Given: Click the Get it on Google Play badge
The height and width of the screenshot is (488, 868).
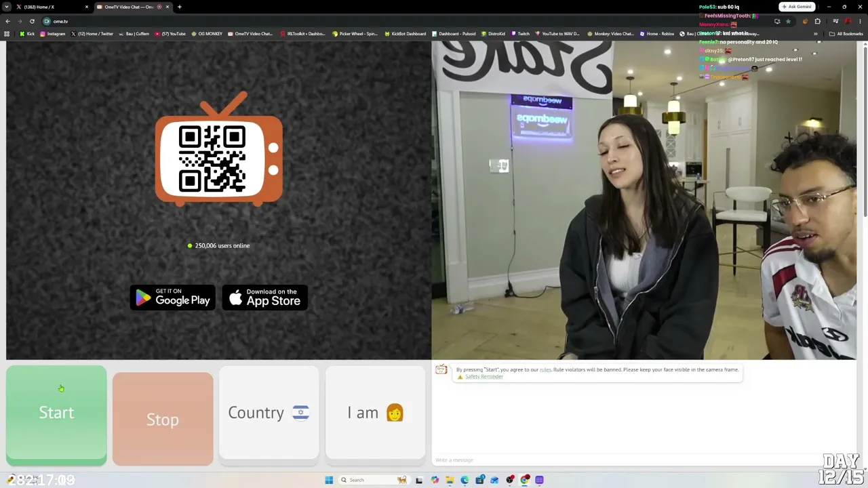Looking at the screenshot, I should (172, 298).
